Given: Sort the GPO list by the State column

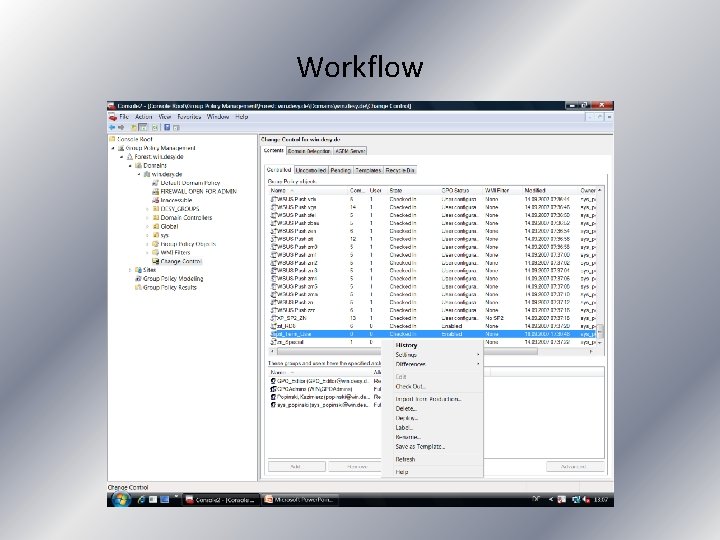Looking at the screenshot, I should (x=413, y=190).
